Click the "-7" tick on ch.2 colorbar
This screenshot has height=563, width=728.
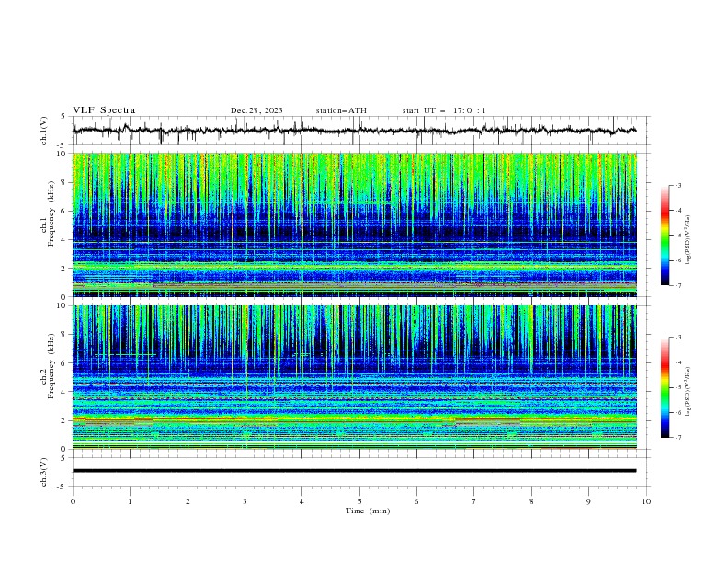677,438
